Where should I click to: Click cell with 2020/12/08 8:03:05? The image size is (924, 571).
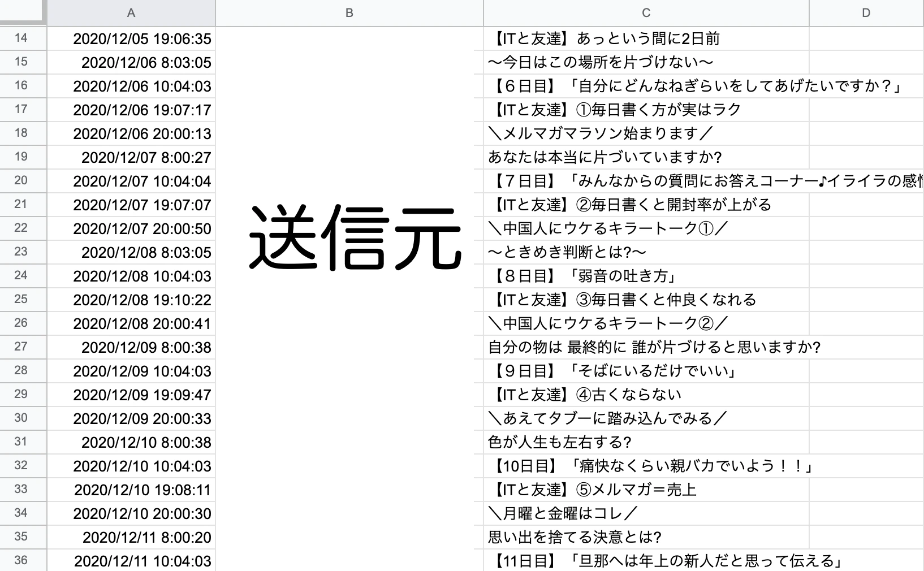pyautogui.click(x=131, y=252)
